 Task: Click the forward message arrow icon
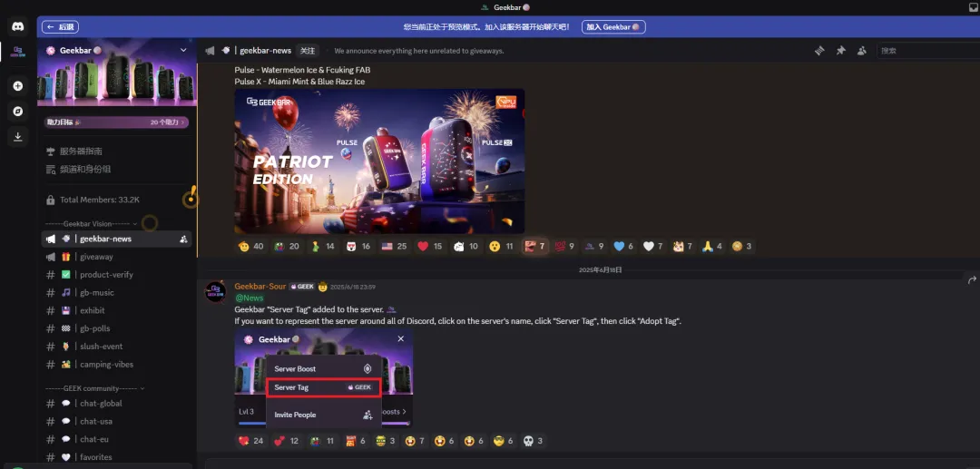[x=972, y=279]
